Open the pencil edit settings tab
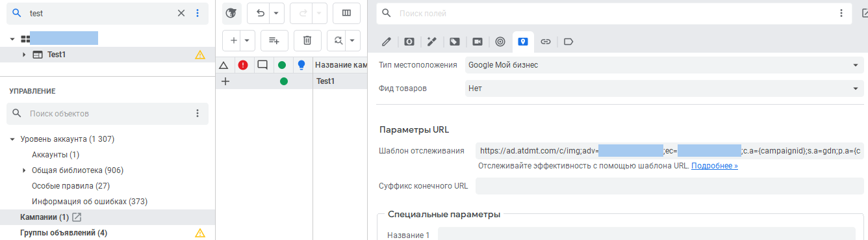This screenshot has height=240, width=868. coord(387,42)
